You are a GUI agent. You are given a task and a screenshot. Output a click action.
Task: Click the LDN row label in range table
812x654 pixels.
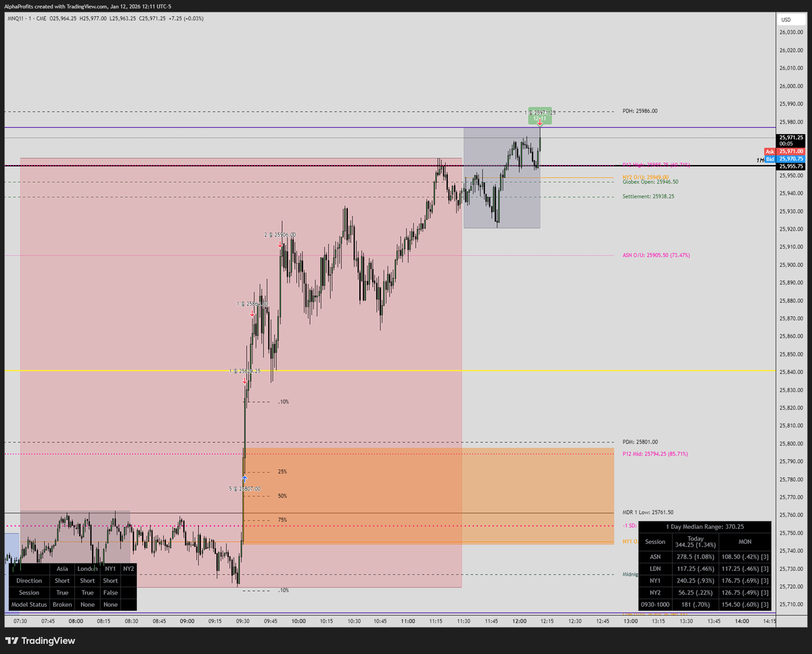[655, 569]
